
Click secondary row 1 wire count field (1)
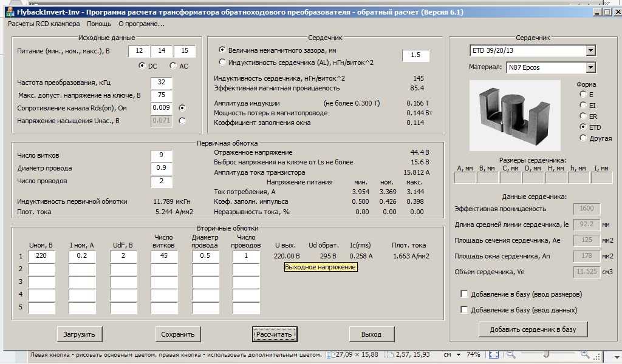pos(247,256)
